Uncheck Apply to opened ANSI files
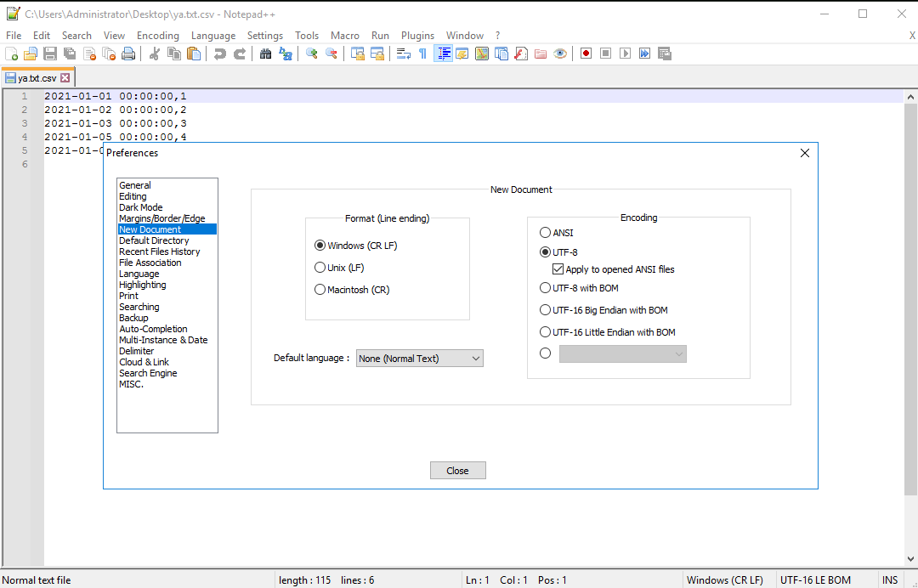Viewport: 918px width, 588px height. tap(558, 269)
